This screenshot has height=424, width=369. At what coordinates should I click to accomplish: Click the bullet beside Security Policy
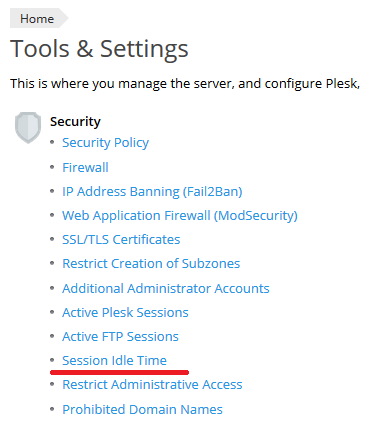(x=52, y=142)
